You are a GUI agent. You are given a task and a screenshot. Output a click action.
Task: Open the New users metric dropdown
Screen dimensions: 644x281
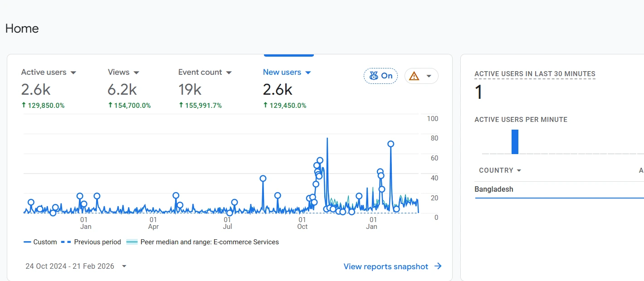tap(308, 72)
